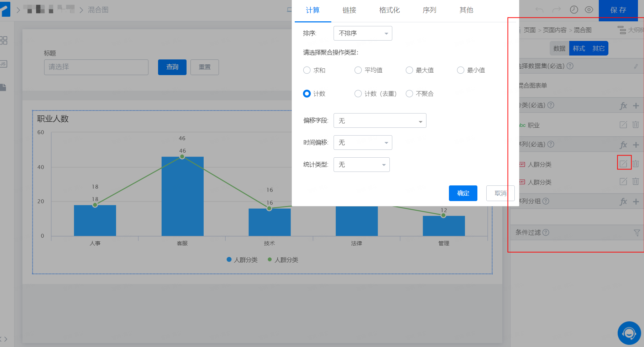Click the 确定 button
Image resolution: width=644 pixels, height=347 pixels.
coord(463,193)
